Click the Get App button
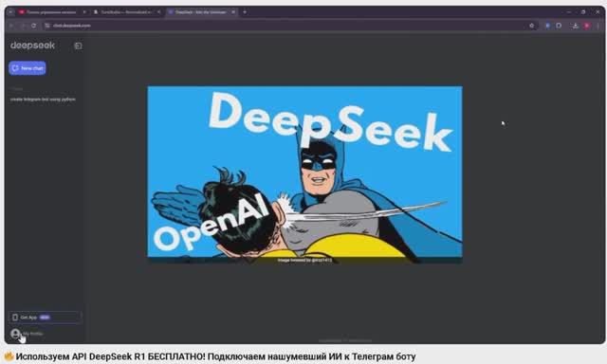This screenshot has height=364, width=607. tap(45, 318)
